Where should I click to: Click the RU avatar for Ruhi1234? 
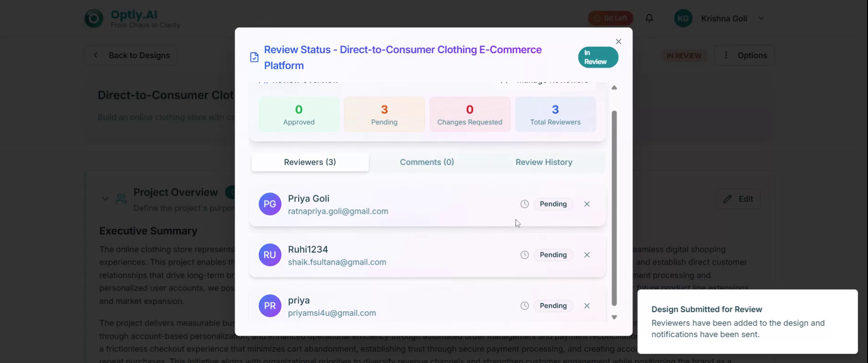(x=270, y=255)
